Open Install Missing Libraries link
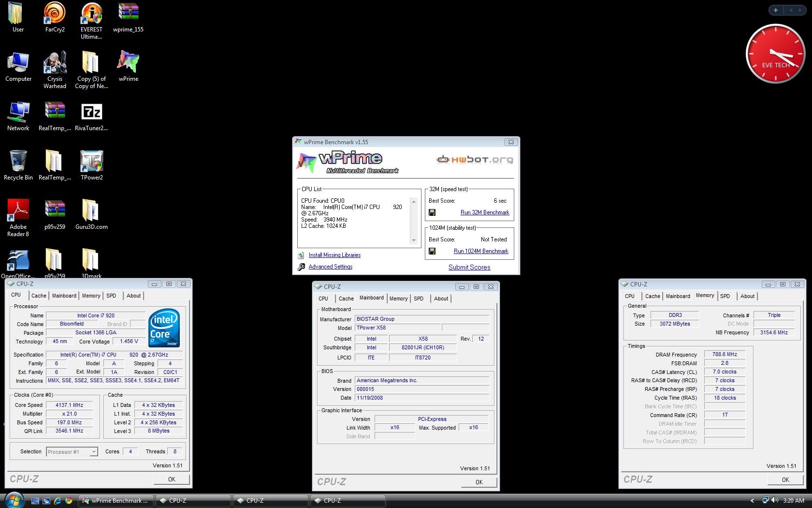The height and width of the screenshot is (508, 812). (334, 255)
